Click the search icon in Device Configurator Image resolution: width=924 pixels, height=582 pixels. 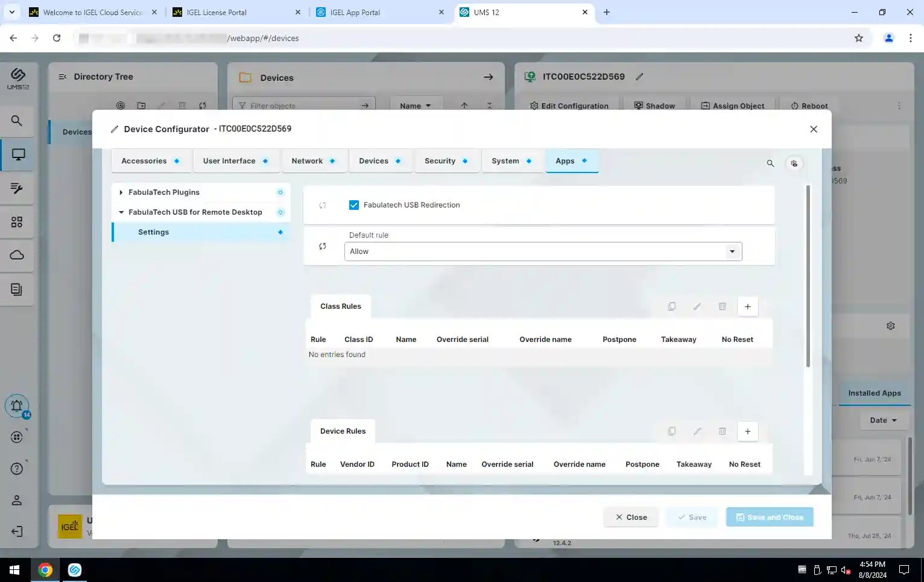coord(770,163)
